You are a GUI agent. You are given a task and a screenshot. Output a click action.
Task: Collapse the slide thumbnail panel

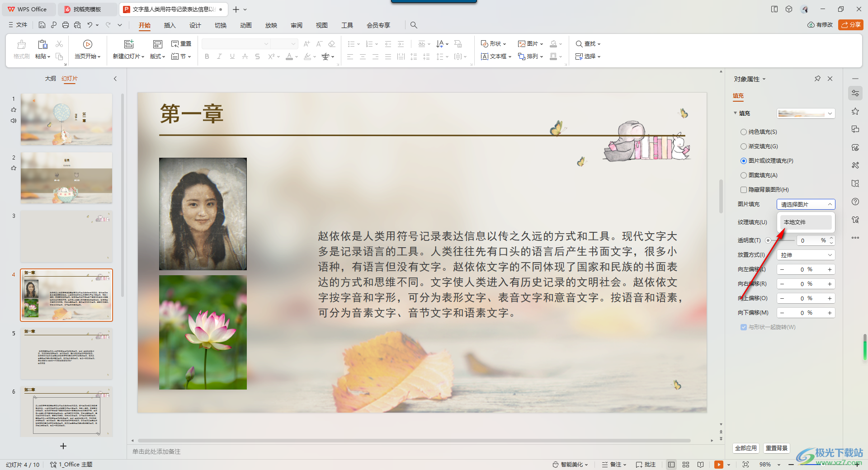tap(115, 79)
